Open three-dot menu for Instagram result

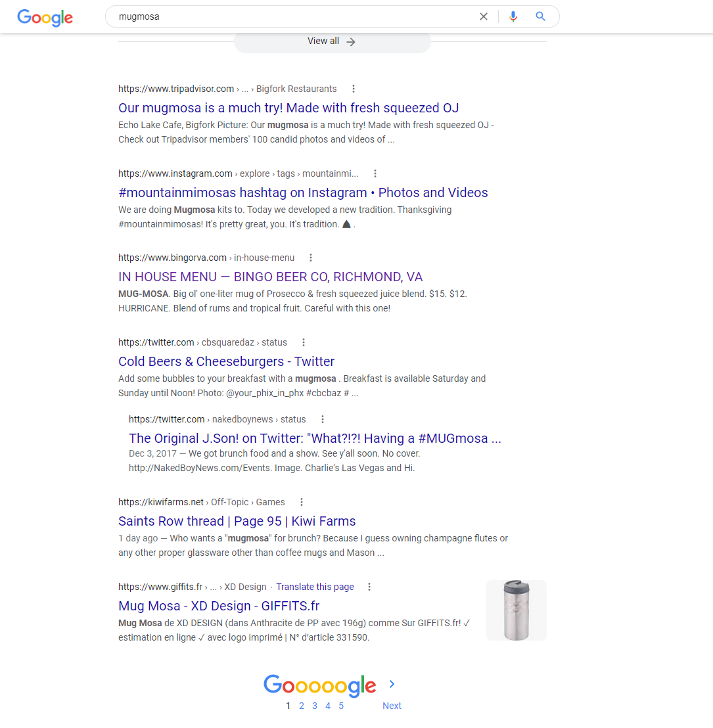(x=375, y=173)
